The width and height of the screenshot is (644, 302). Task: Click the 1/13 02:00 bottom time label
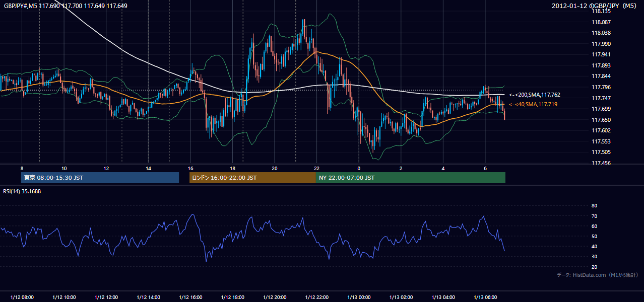pyautogui.click(x=401, y=297)
